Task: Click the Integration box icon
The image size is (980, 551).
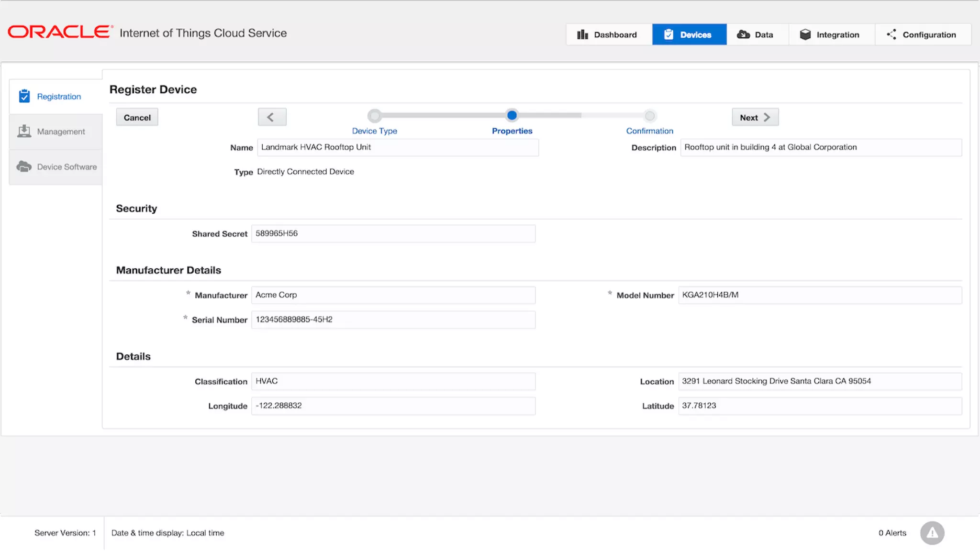Action: (x=805, y=34)
